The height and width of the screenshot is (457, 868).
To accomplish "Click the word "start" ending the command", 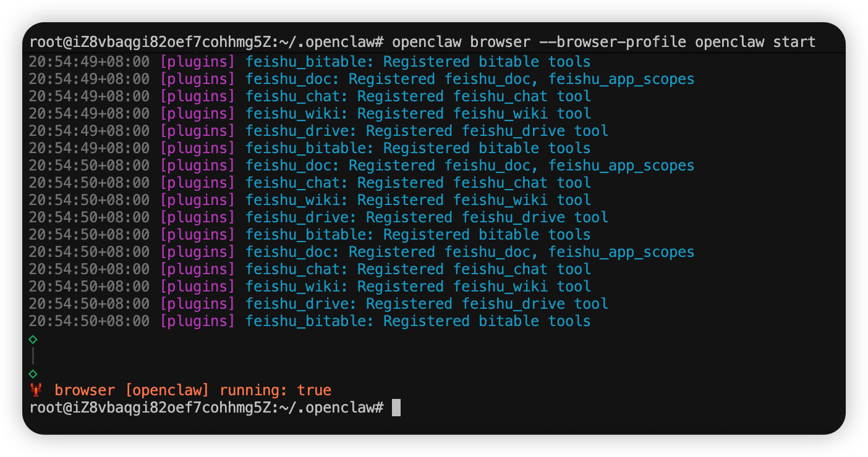I will coord(794,42).
